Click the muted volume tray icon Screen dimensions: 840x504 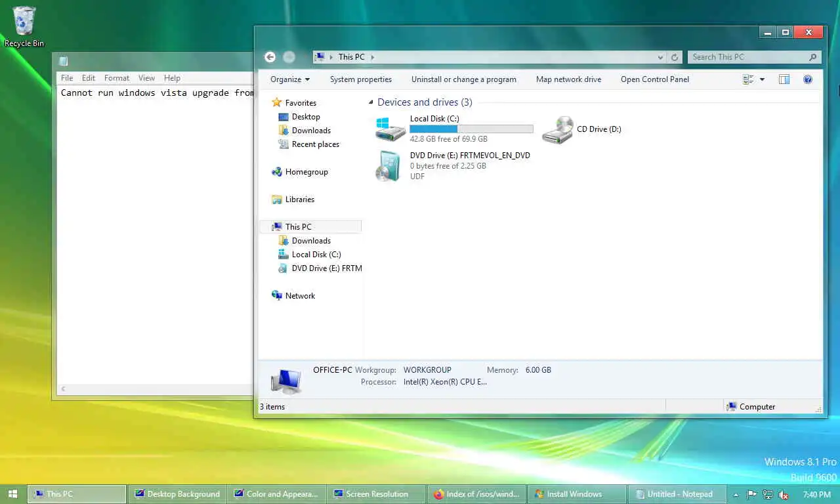coord(783,495)
